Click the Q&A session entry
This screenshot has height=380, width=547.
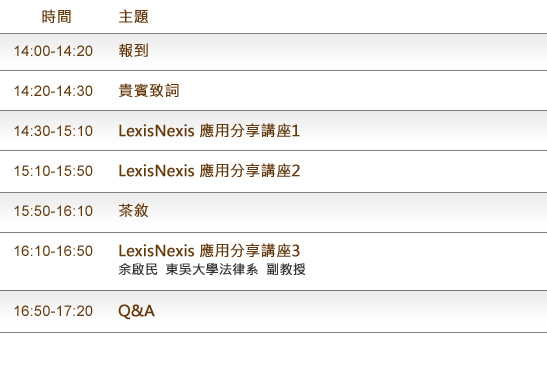[136, 311]
